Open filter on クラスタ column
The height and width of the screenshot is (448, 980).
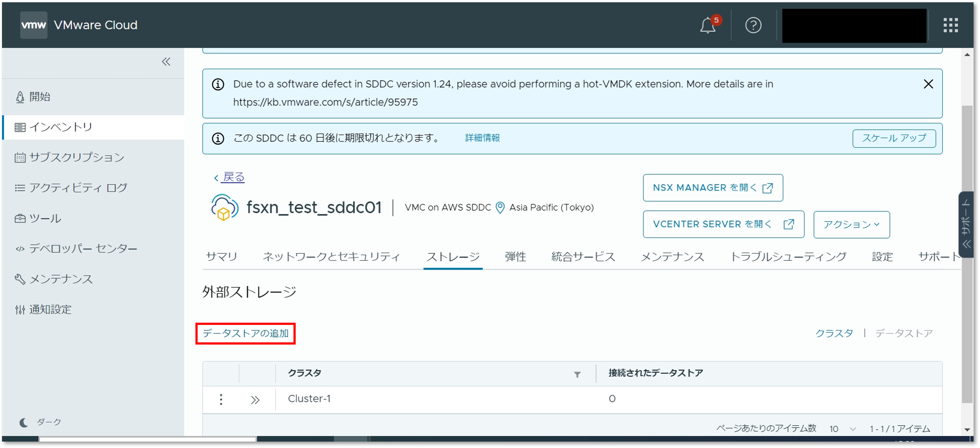577,375
